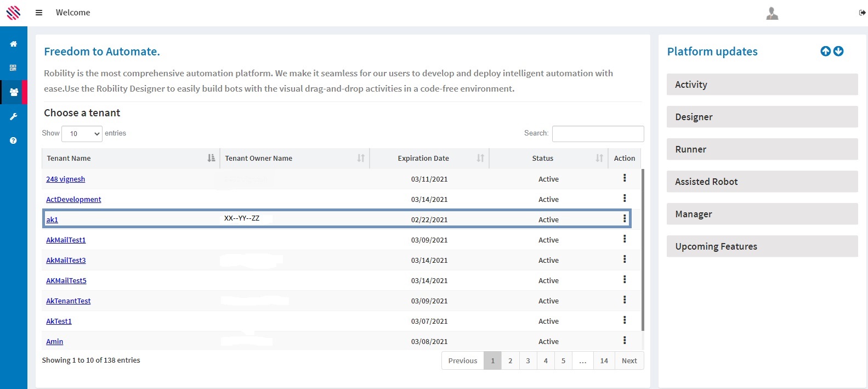Image resolution: width=868 pixels, height=389 pixels.
Task: Click the XX--YY--ZZ owner name cell
Action: [x=242, y=218]
